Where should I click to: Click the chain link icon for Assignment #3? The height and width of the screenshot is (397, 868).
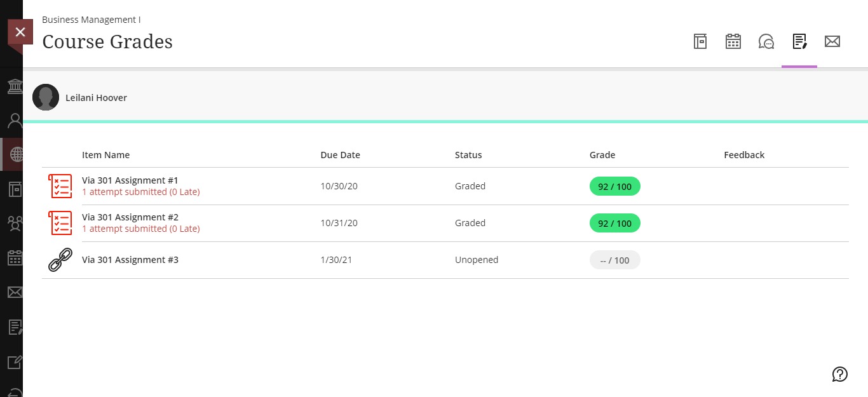(x=60, y=260)
